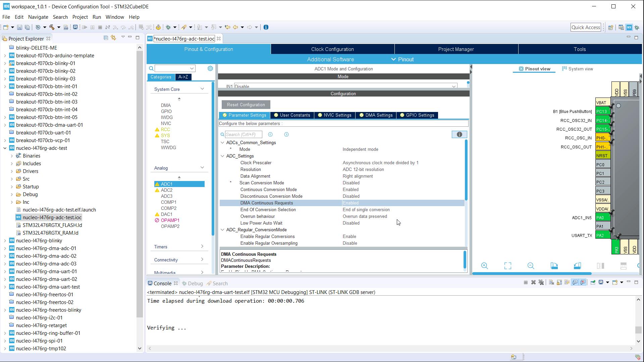Toggle Pin Console in the console toolbar
The height and width of the screenshot is (362, 644).
(593, 282)
